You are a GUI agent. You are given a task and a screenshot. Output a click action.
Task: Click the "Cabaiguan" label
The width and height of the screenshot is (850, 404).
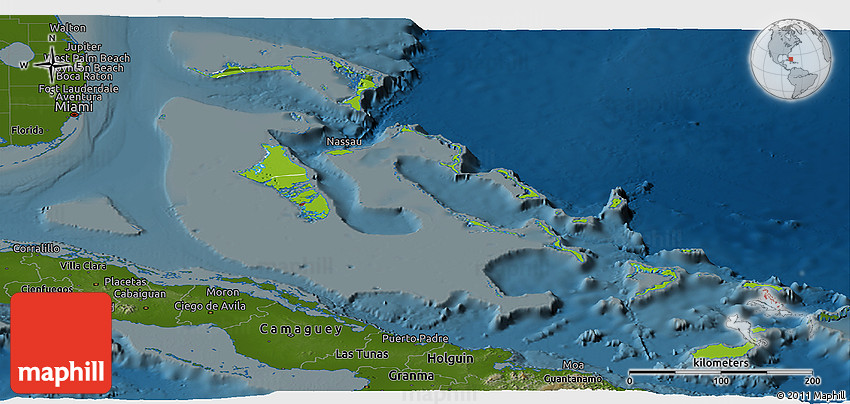point(142,293)
